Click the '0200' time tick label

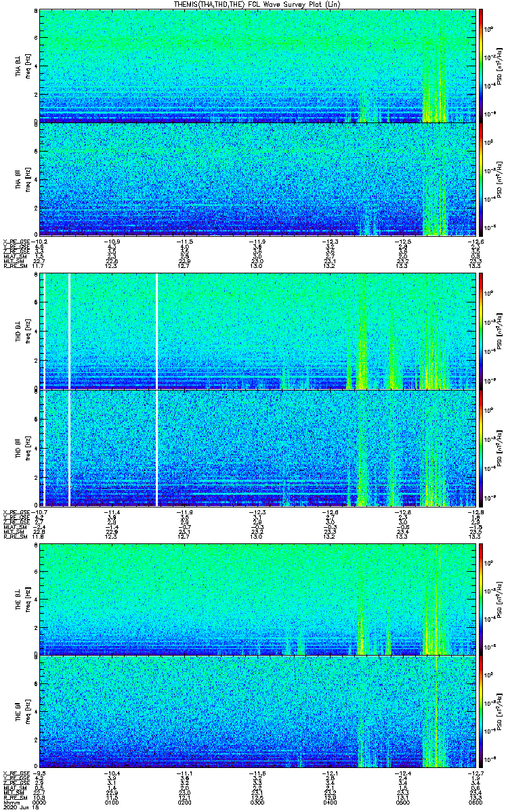(x=185, y=803)
